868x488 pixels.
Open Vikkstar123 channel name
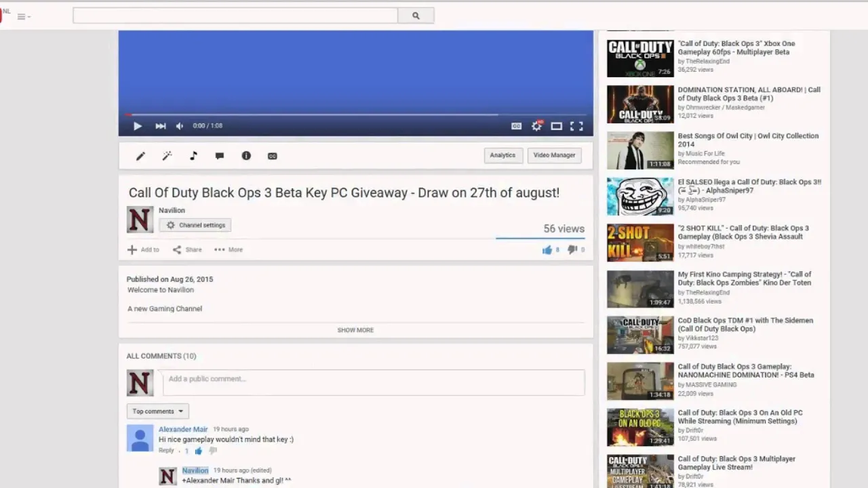pos(702,338)
